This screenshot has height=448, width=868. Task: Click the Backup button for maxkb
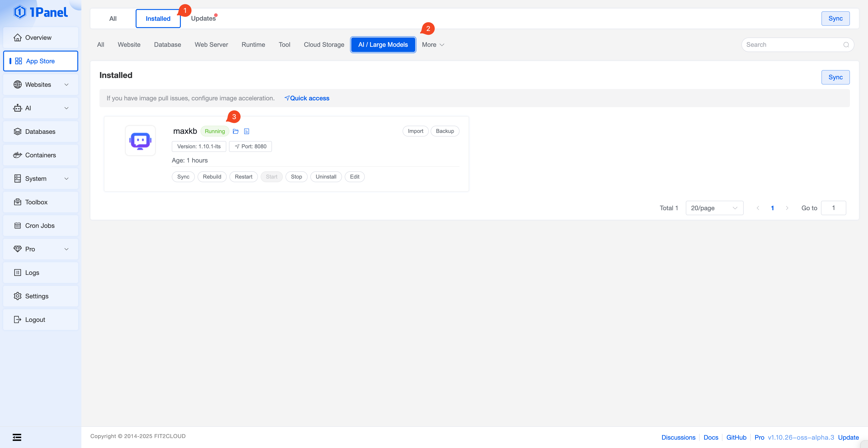pos(445,131)
